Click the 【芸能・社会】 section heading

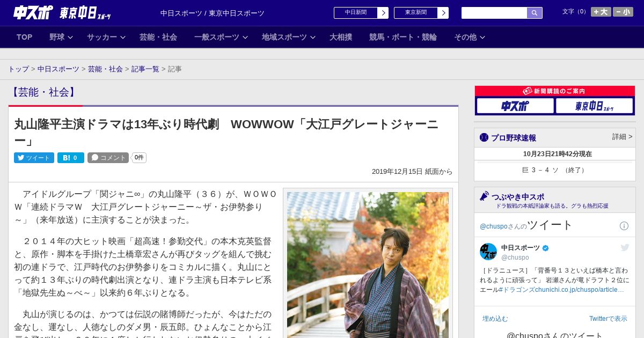(44, 92)
